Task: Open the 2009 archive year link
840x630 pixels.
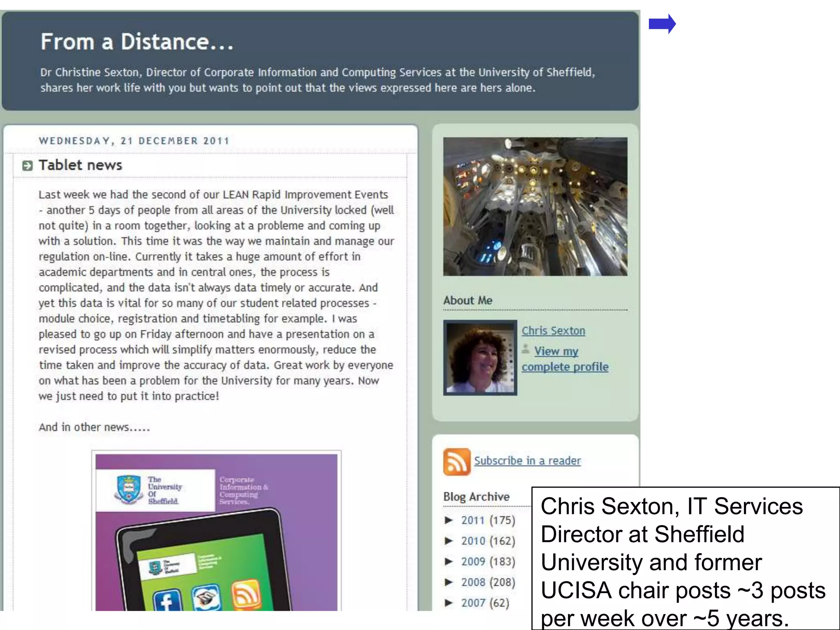Action: [x=473, y=561]
